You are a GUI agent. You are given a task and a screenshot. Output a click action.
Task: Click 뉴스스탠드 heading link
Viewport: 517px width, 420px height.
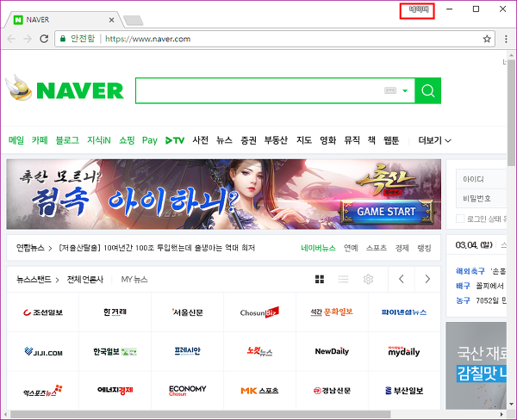(34, 280)
